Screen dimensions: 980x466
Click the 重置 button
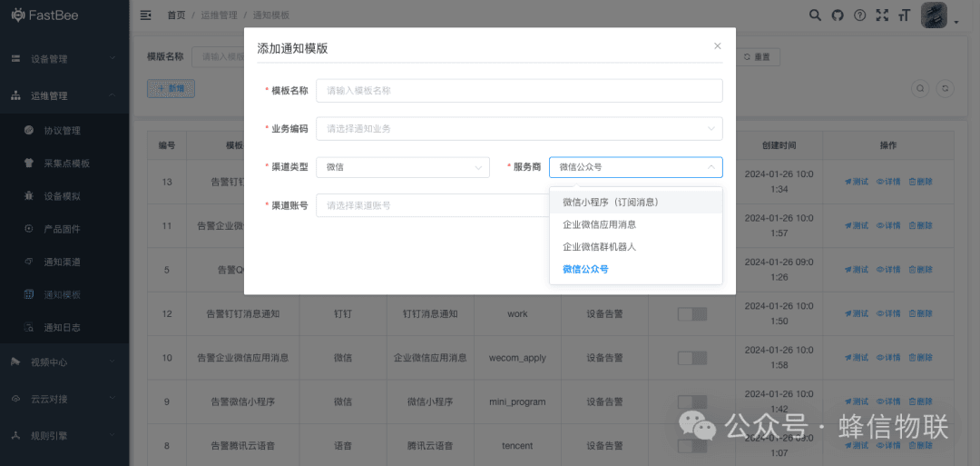pyautogui.click(x=758, y=57)
